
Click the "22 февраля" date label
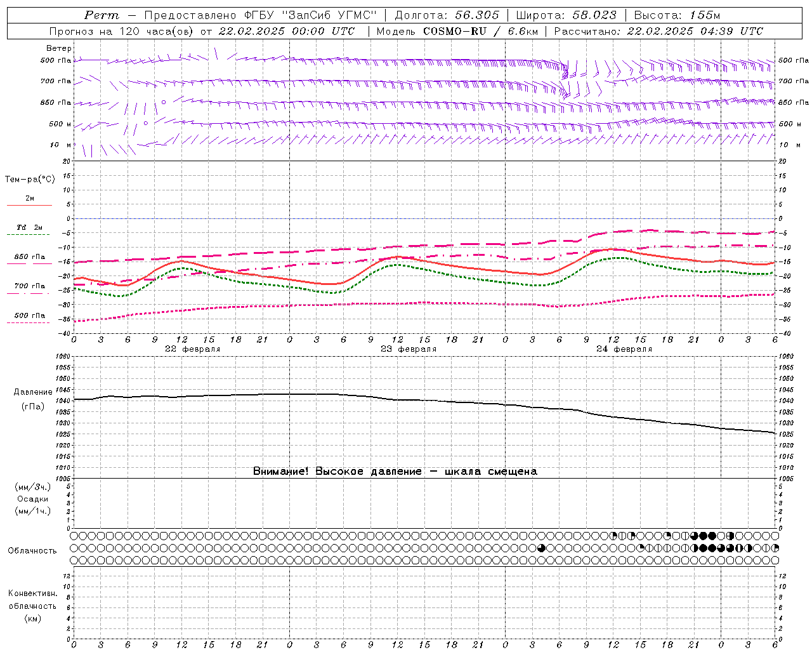coord(193,349)
